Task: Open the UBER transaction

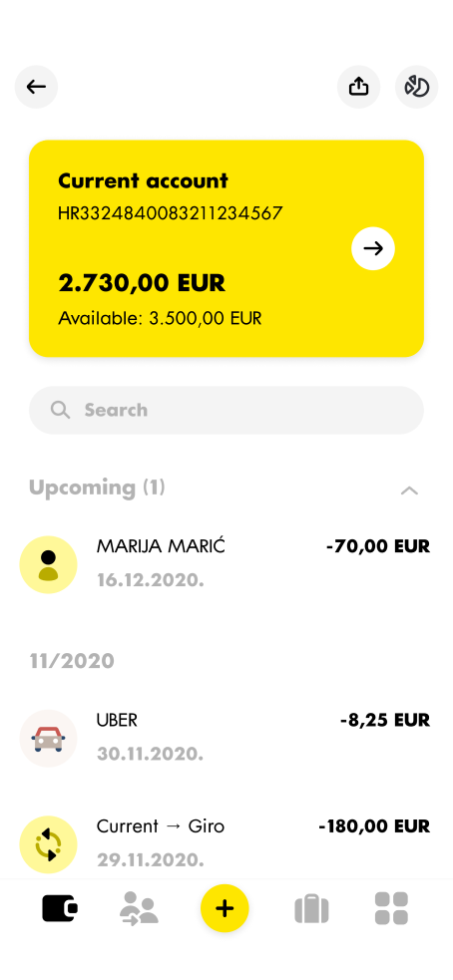Action: pos(226,738)
